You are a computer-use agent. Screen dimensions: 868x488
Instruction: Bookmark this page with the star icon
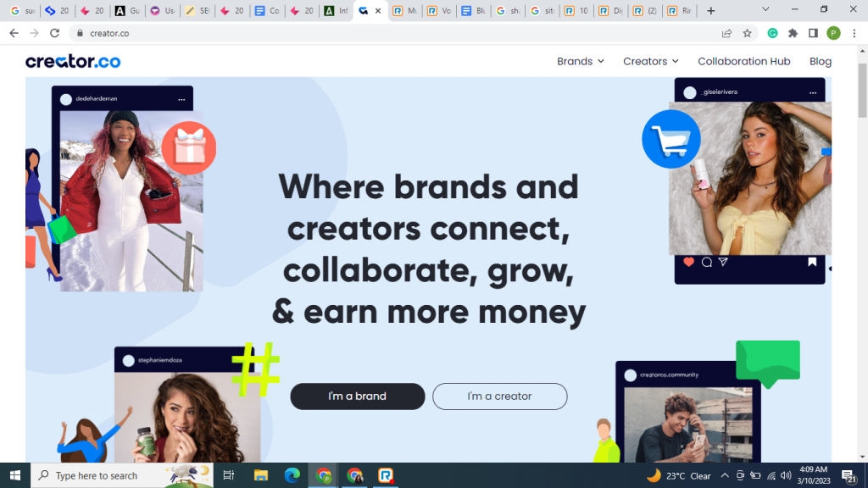click(x=748, y=33)
